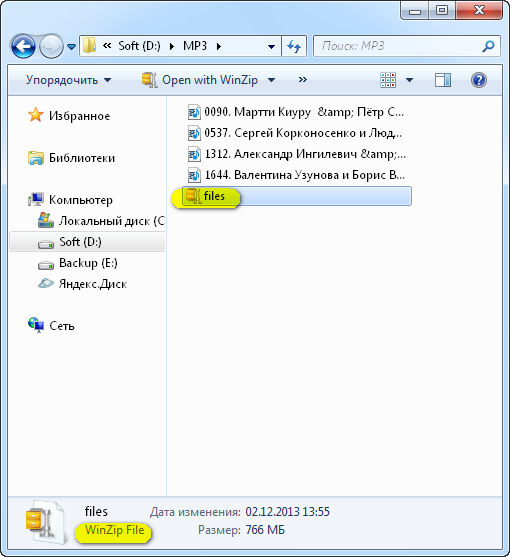
Task: Show more toolbar commands chevron
Action: click(303, 80)
